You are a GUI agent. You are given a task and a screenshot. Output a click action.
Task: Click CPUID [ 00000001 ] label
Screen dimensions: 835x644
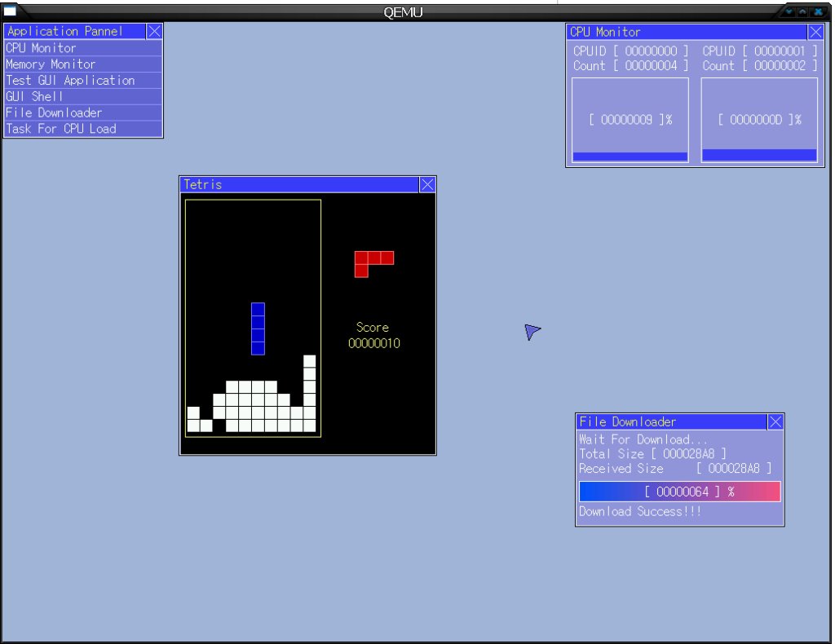tap(759, 51)
